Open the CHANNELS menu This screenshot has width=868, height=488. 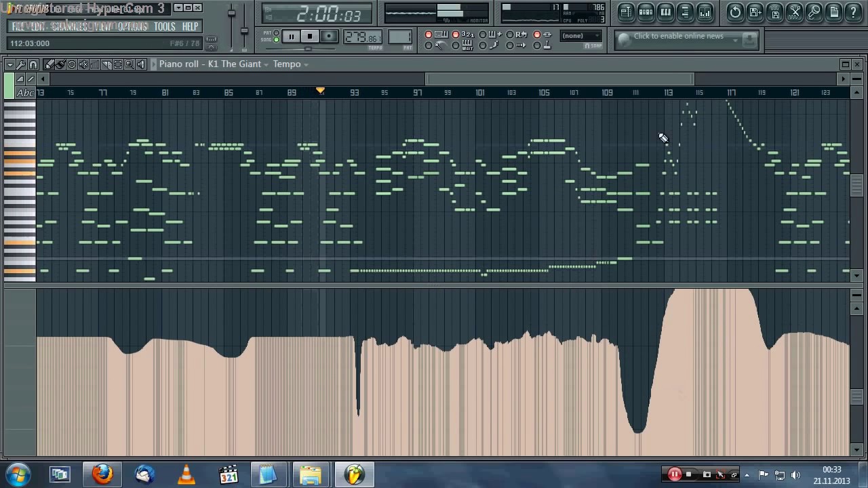click(69, 26)
